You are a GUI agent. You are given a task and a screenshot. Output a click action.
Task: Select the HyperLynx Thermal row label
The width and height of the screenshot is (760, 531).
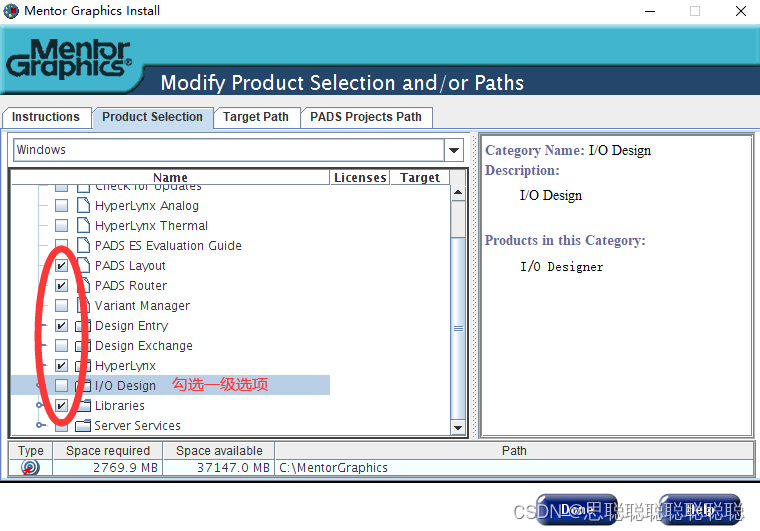[x=151, y=226]
